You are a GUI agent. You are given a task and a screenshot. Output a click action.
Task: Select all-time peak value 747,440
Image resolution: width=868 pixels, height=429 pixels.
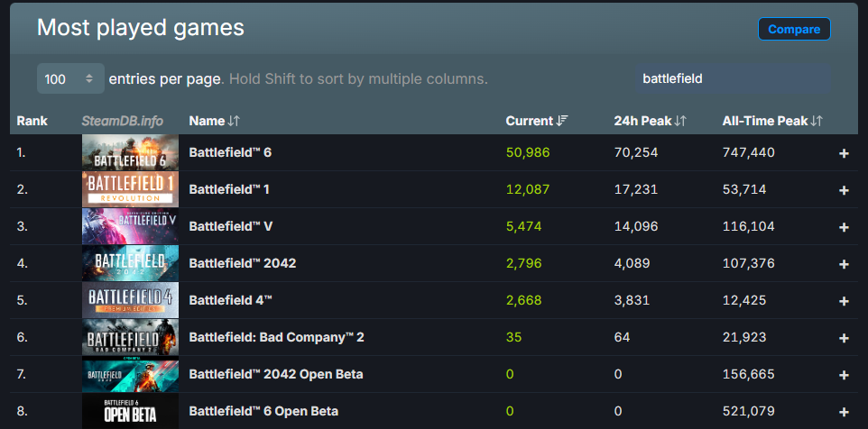click(748, 152)
